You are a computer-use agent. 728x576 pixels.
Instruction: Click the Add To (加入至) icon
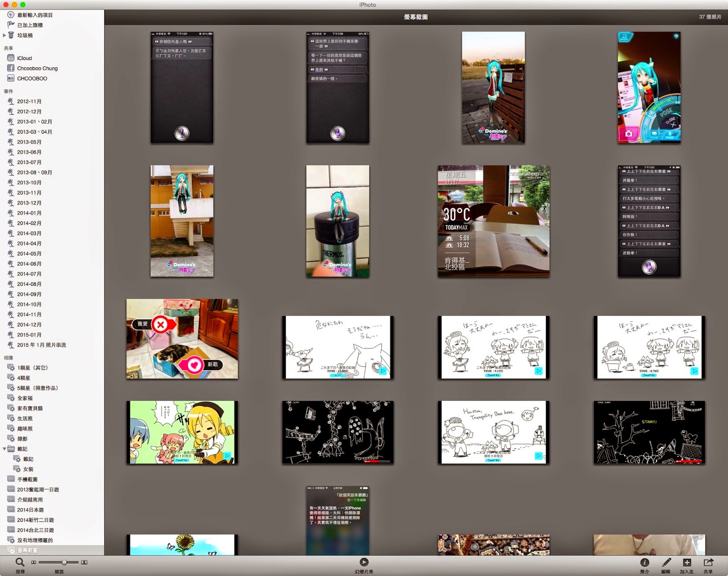(x=687, y=562)
